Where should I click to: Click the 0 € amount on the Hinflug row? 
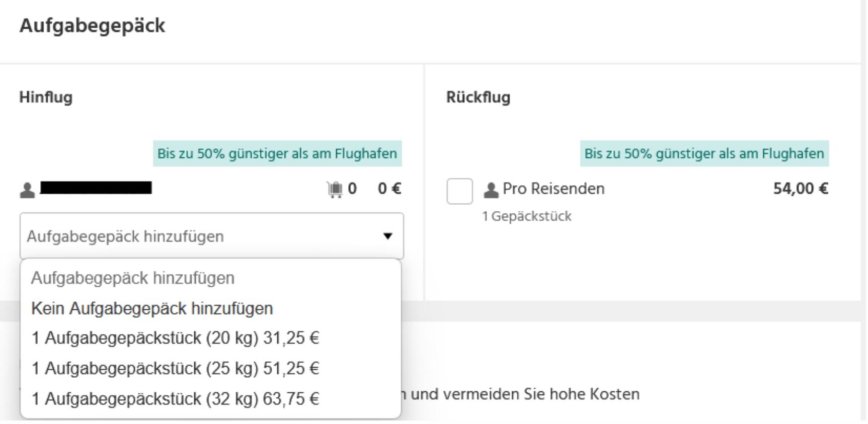click(389, 189)
